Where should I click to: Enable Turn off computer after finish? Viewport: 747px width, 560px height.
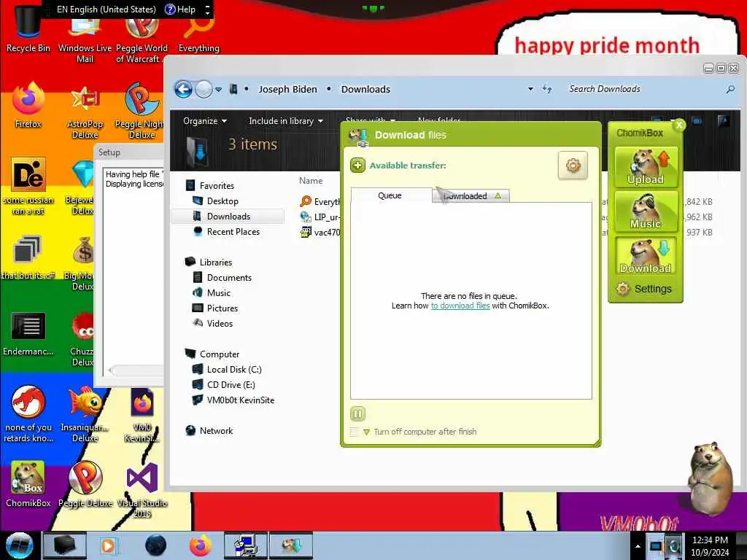click(x=355, y=432)
